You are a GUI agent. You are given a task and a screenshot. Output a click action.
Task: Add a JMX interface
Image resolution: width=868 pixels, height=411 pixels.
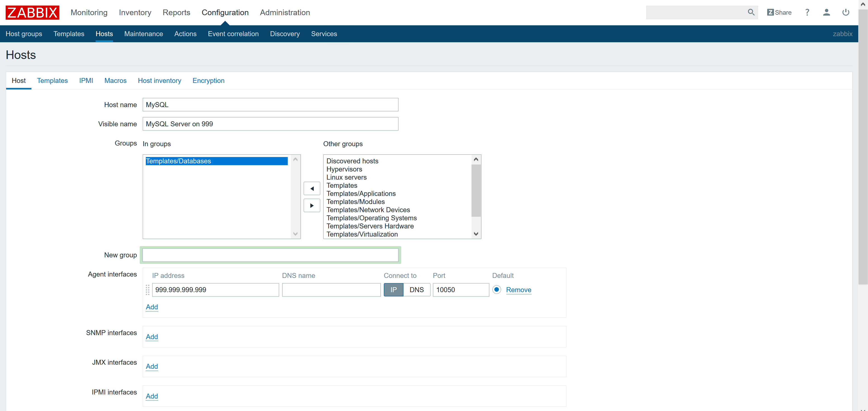152,366
